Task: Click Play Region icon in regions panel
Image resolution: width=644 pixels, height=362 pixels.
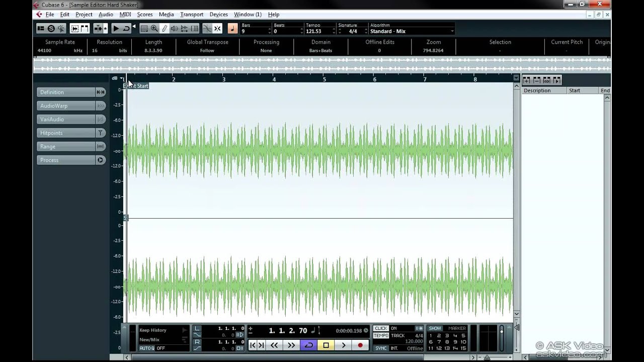Action: point(557,80)
